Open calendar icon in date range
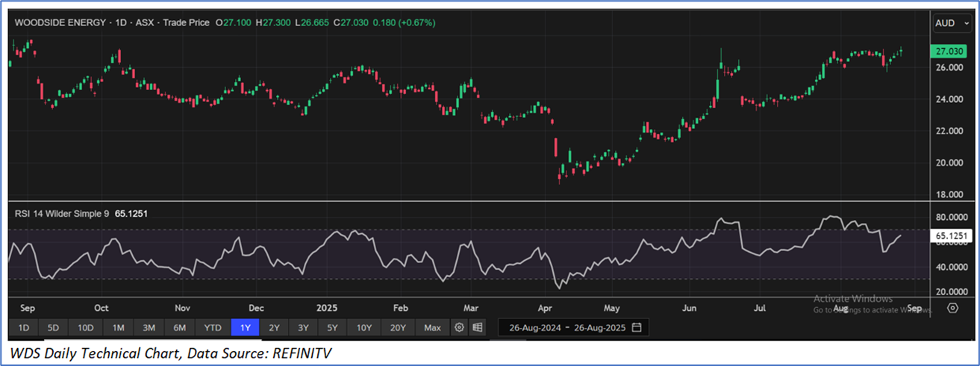Viewport: 980px width, 366px height. [x=637, y=327]
